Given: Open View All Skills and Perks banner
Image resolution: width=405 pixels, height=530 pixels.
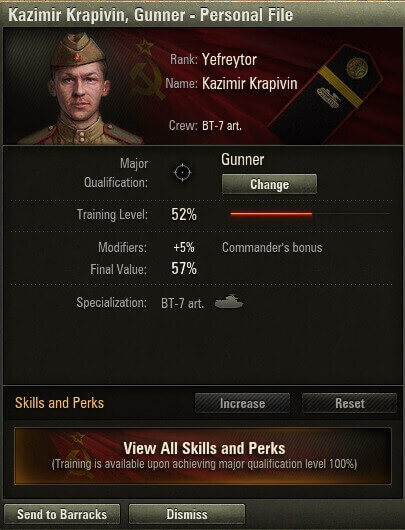Looking at the screenshot, I should tap(203, 456).
